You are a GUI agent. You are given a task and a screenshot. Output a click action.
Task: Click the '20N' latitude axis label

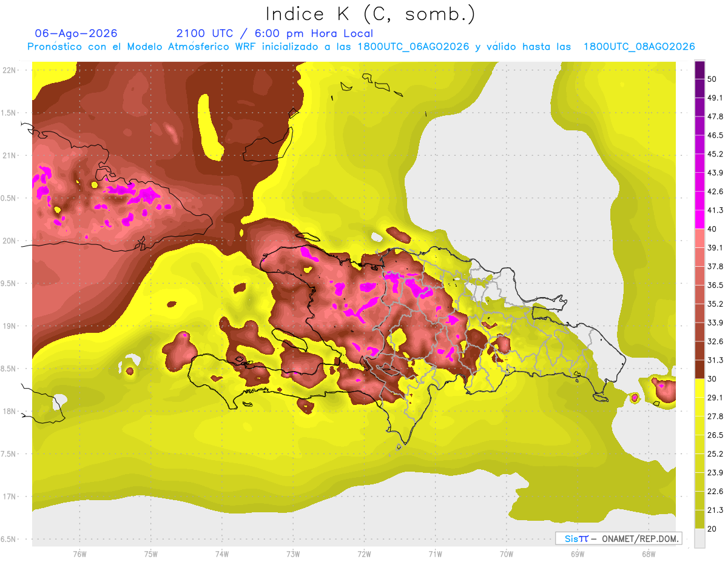point(8,241)
